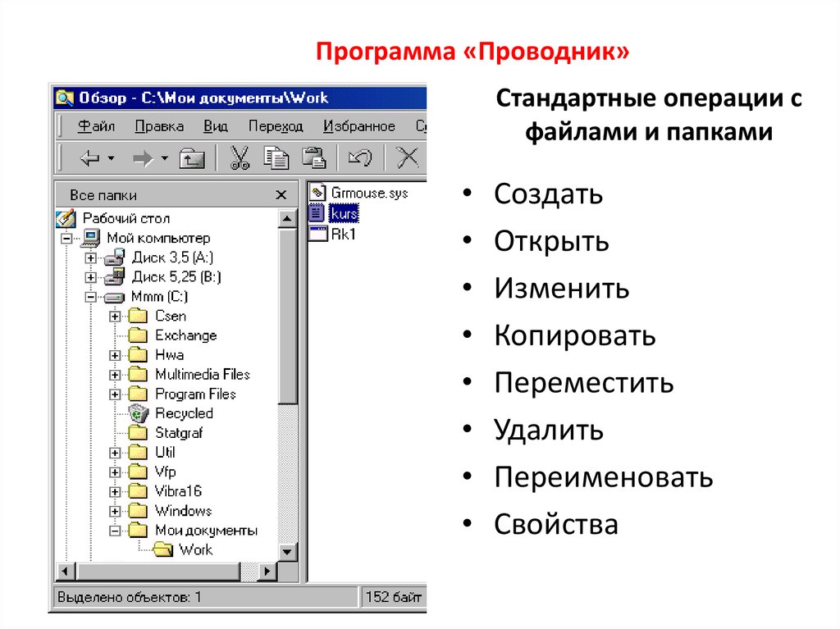Click the Мой компьютер computer icon
This screenshot has width=840, height=629.
pos(91,238)
